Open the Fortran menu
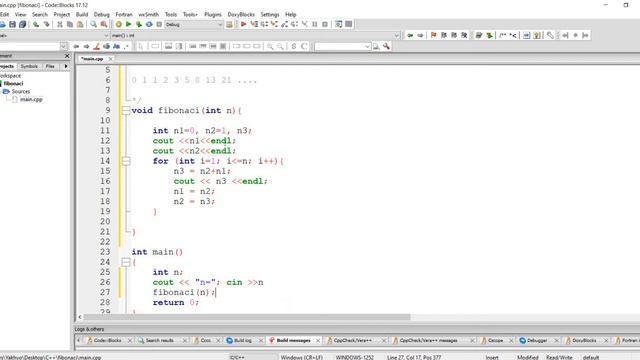 124,14
